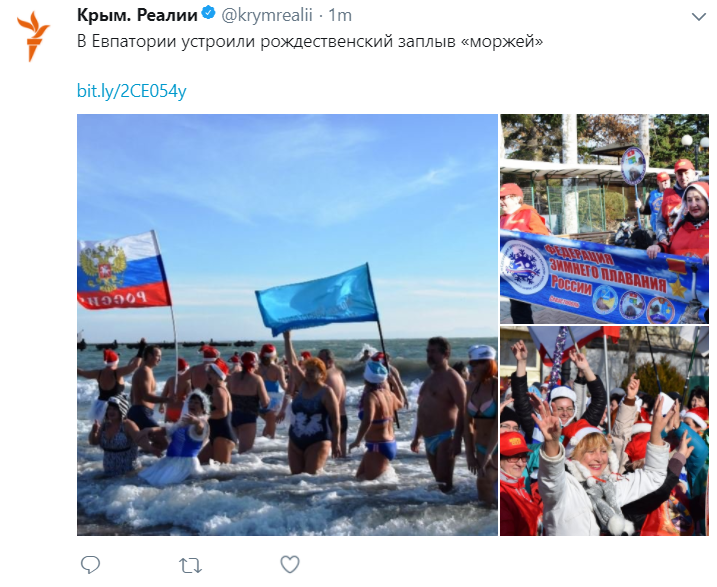
Task: Open the Крым.Реалии torch avatar logo
Action: coord(33,36)
